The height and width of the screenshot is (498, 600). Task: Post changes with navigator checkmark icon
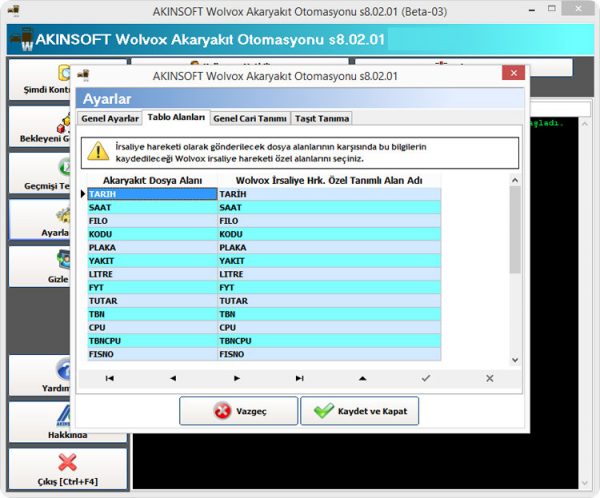pyautogui.click(x=426, y=378)
